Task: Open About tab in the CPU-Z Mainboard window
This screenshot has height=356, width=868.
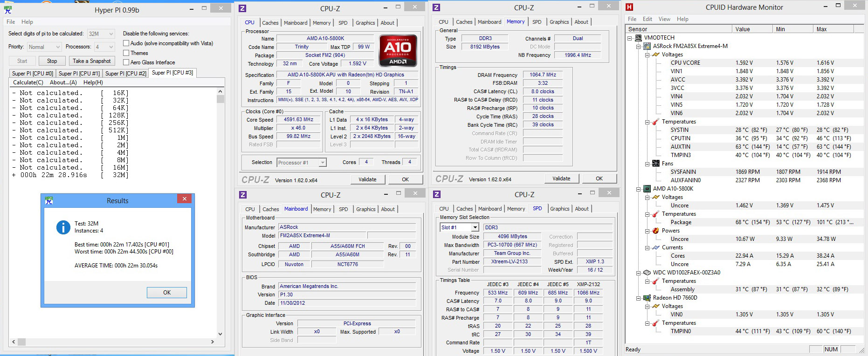Action: coord(388,209)
